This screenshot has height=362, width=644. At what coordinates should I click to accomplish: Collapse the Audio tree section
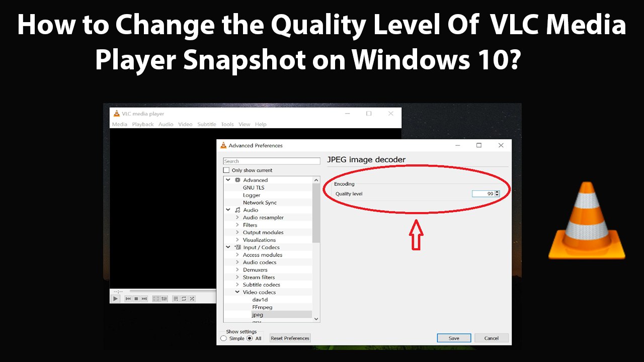point(228,210)
